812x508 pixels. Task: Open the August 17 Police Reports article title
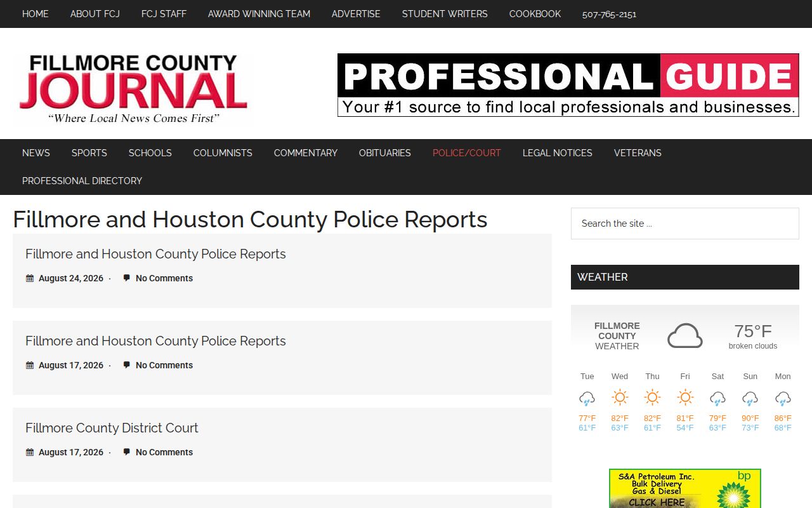click(x=155, y=341)
